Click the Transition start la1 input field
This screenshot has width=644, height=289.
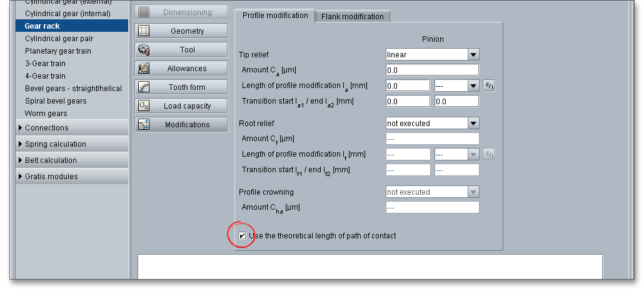click(408, 101)
